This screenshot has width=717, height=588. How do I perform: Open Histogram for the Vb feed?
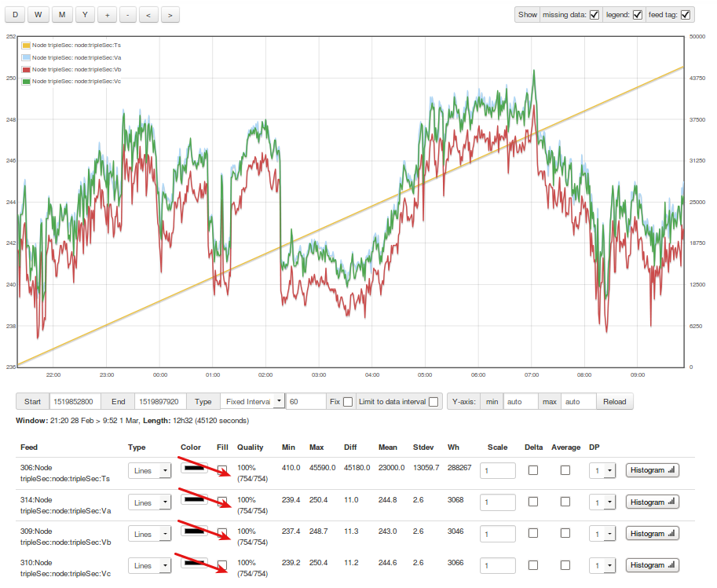(x=652, y=534)
